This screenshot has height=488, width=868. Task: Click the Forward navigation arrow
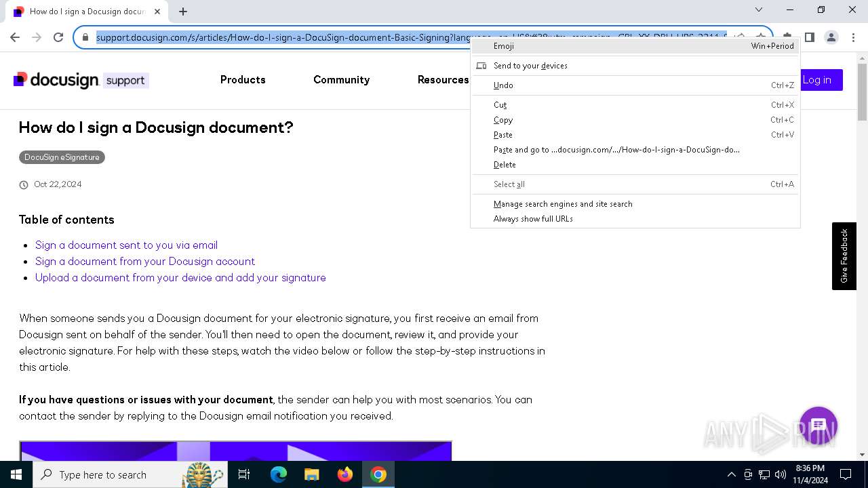(x=37, y=37)
